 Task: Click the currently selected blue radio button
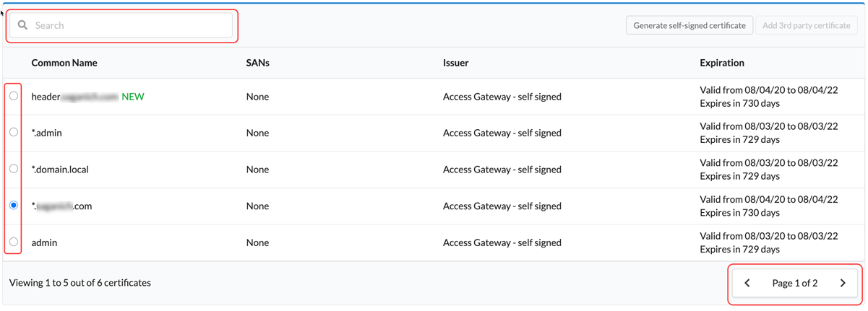point(14,206)
